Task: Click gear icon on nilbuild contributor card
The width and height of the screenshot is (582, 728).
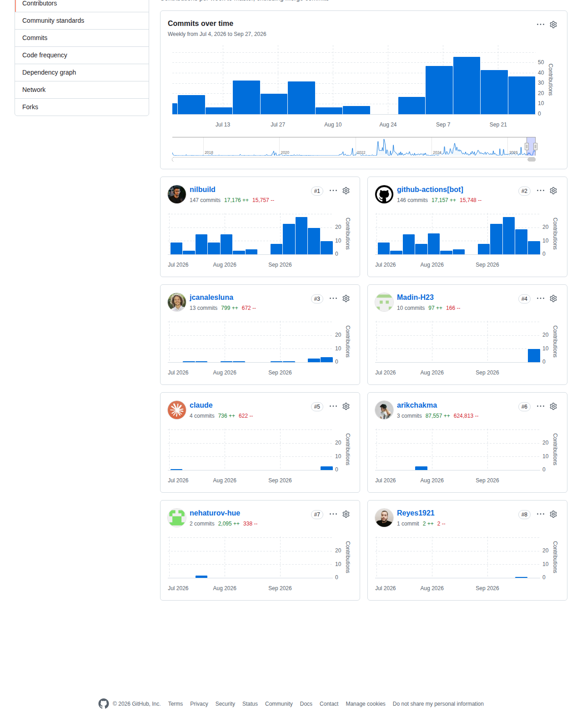Action: tap(346, 191)
